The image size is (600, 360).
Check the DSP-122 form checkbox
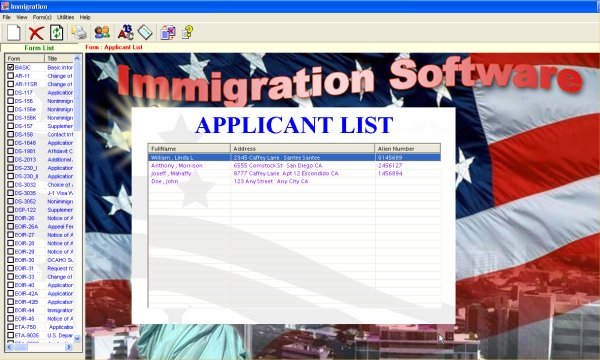[10, 210]
